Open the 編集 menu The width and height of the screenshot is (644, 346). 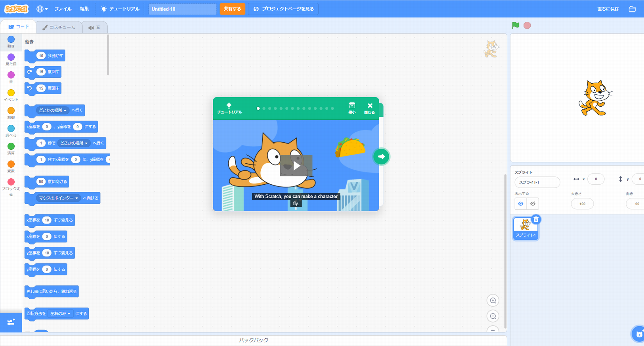[84, 9]
